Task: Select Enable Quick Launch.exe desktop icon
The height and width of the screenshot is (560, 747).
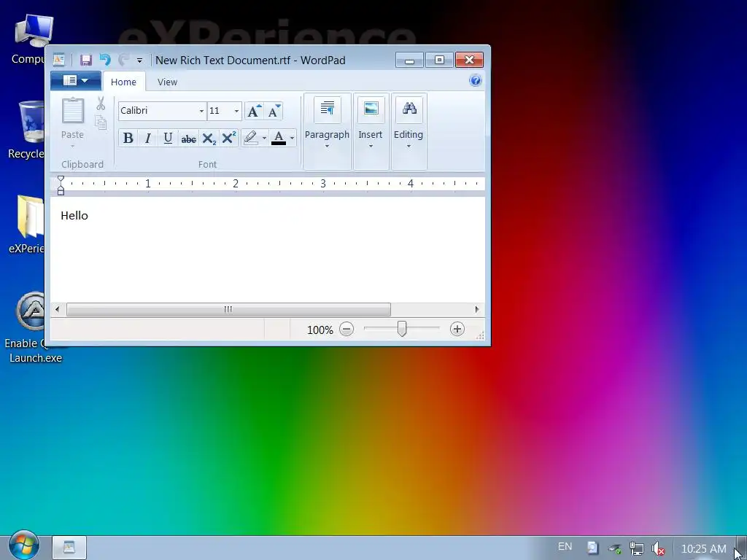Action: (x=34, y=327)
